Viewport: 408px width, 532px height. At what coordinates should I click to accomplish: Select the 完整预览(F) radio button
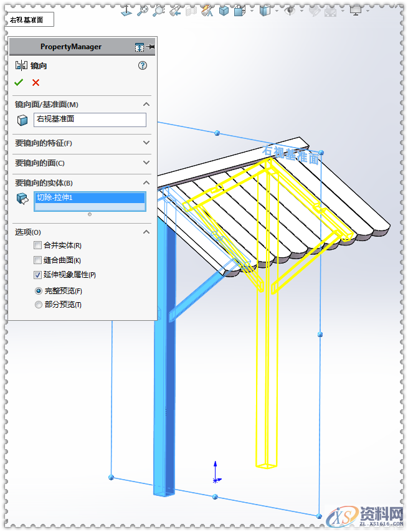pyautogui.click(x=39, y=291)
